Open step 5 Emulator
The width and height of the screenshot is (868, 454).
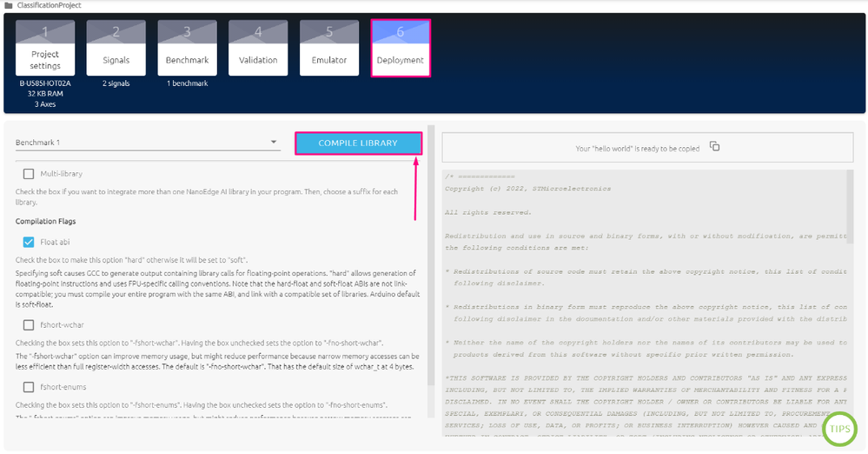(x=328, y=48)
